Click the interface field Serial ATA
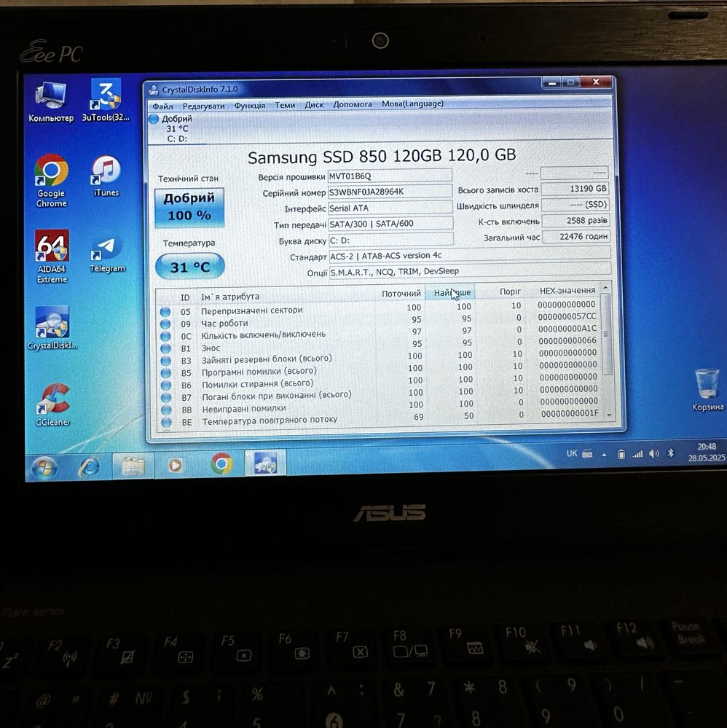 click(390, 208)
